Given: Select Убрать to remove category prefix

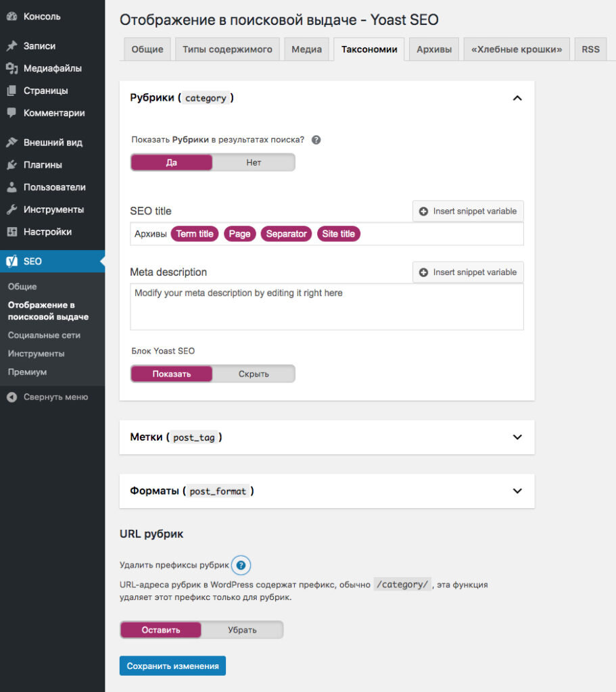Looking at the screenshot, I should click(242, 630).
